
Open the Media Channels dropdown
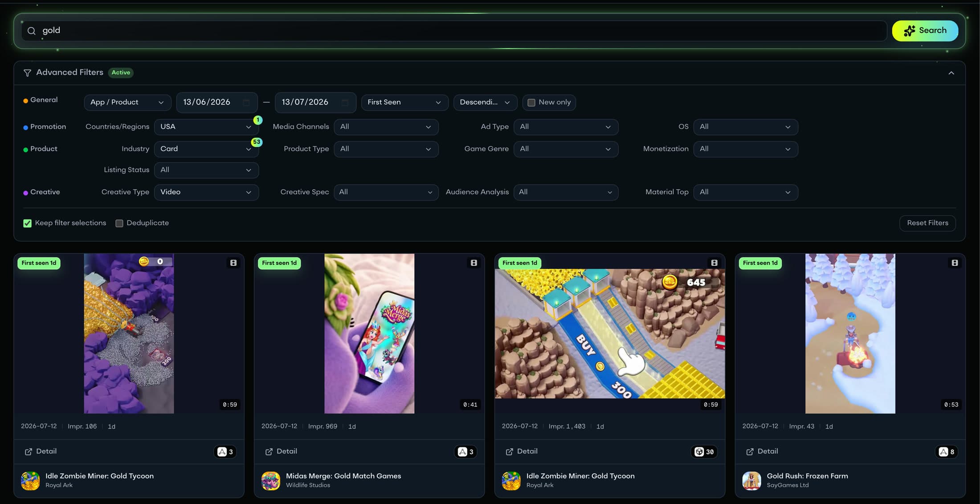(386, 127)
